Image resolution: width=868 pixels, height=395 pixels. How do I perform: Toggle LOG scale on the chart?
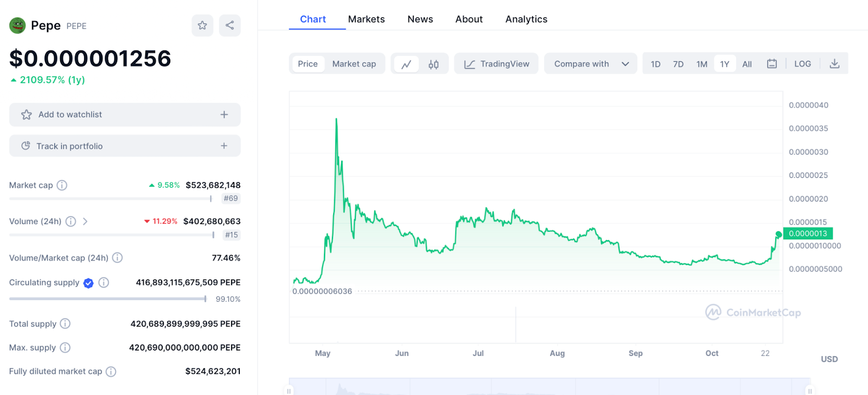[802, 64]
